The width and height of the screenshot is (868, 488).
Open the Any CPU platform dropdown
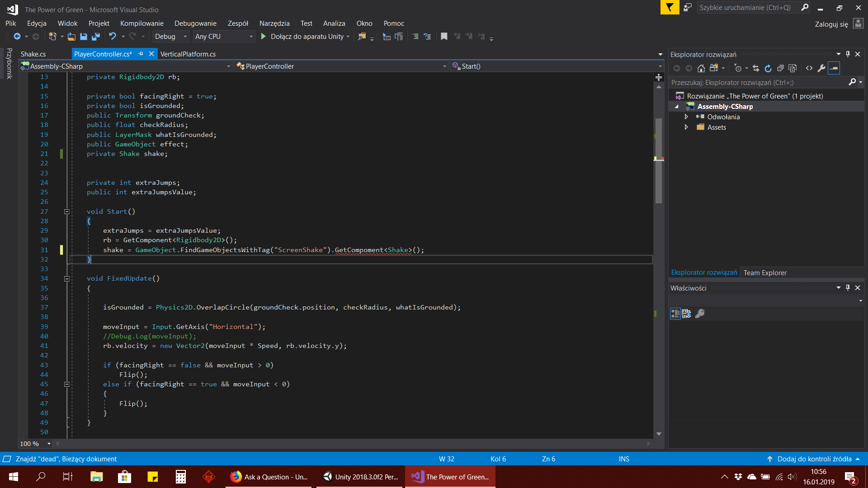click(x=224, y=37)
